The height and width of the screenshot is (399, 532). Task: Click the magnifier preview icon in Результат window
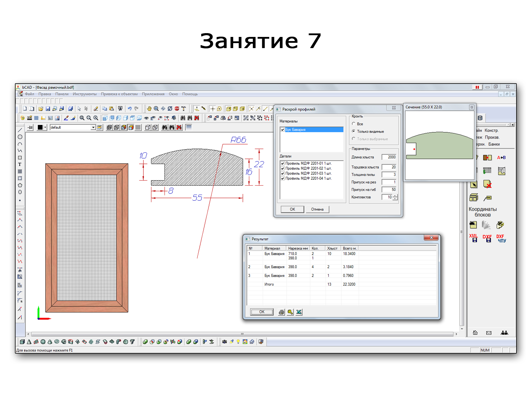click(290, 312)
